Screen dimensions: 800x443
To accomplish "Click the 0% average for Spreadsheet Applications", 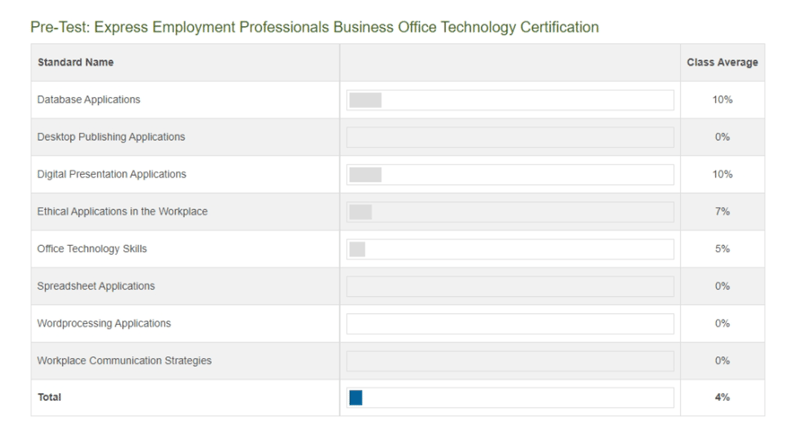I will (722, 286).
